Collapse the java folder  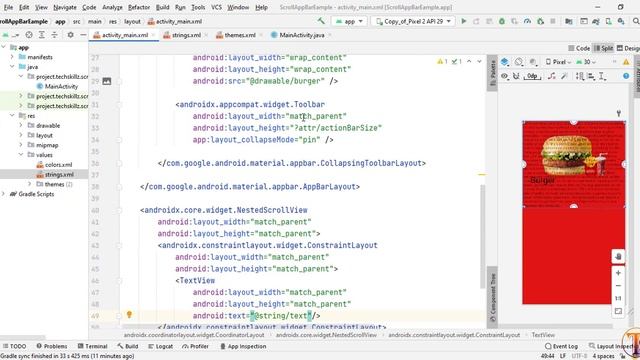[x=12, y=67]
